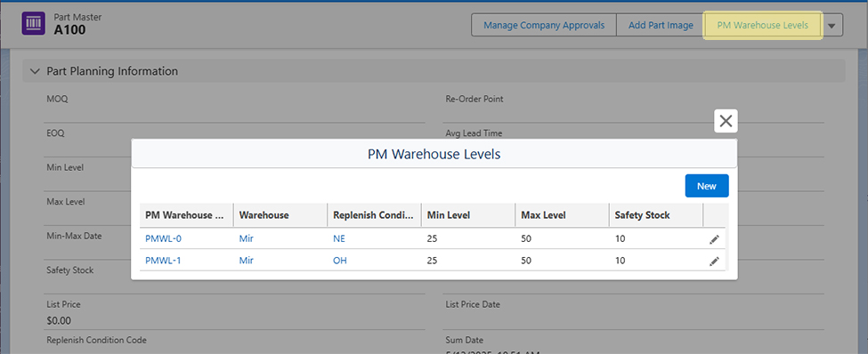This screenshot has height=354, width=868.
Task: Open Mir warehouse link in PMWL-1 row
Action: (x=247, y=261)
